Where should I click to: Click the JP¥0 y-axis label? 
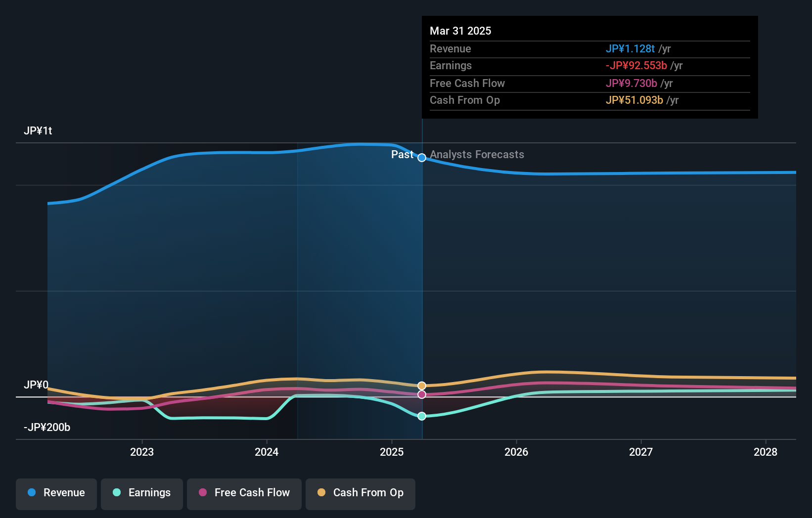pyautogui.click(x=36, y=385)
